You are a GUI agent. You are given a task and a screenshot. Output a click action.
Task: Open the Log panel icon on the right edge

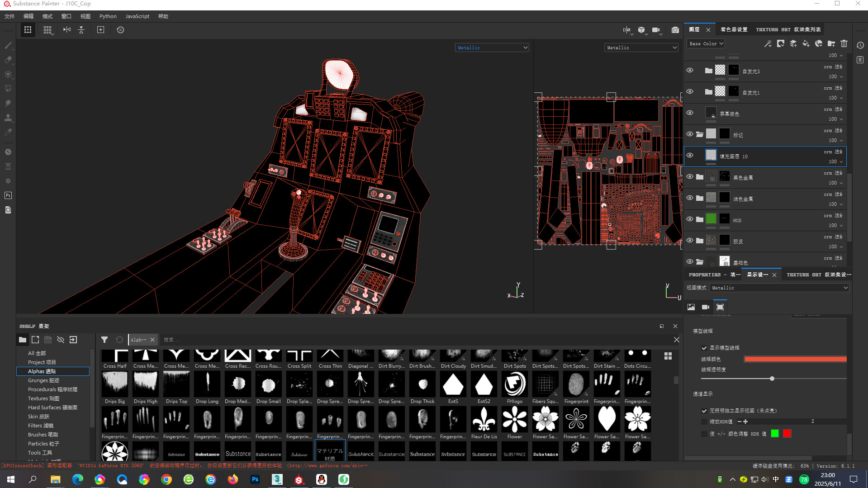click(x=860, y=60)
